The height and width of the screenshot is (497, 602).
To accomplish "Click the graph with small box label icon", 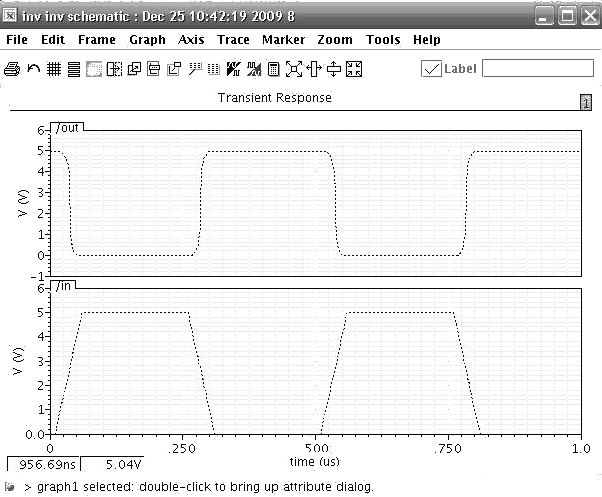I will point(174,69).
